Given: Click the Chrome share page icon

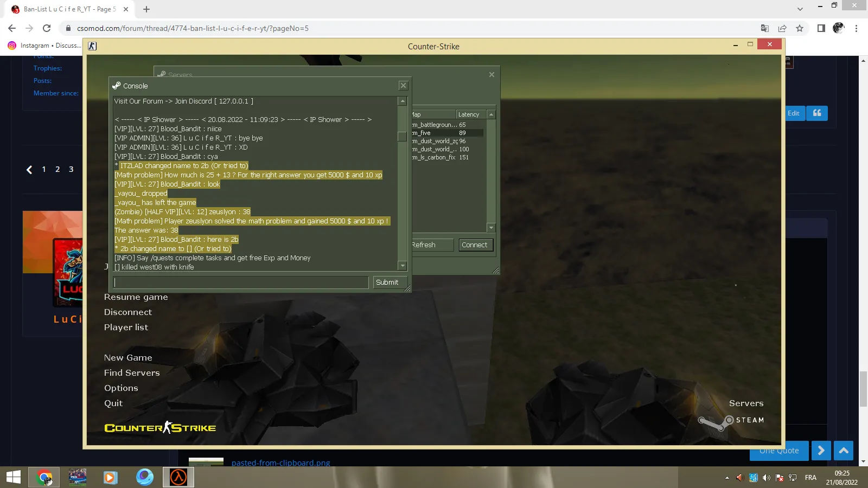Looking at the screenshot, I should coord(782,28).
